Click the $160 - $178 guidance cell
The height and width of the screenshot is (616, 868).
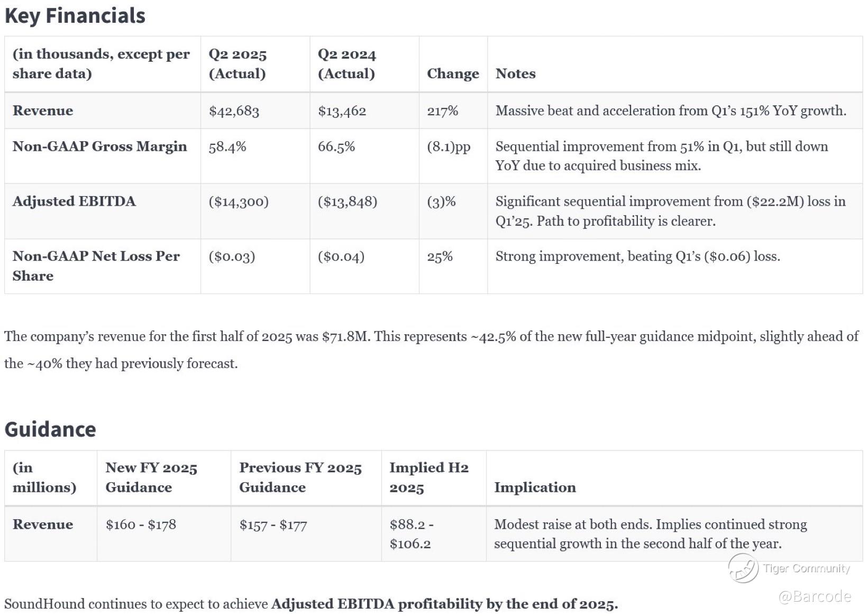pyautogui.click(x=141, y=525)
